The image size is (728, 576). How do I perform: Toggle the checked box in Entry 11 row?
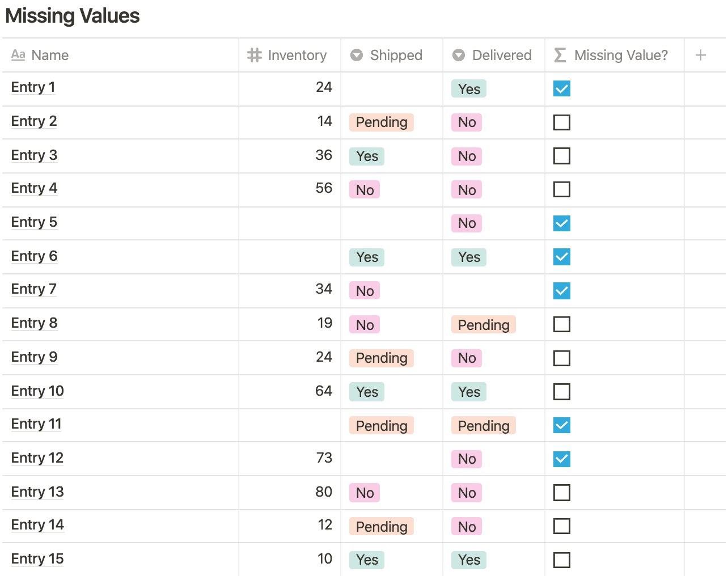click(561, 425)
